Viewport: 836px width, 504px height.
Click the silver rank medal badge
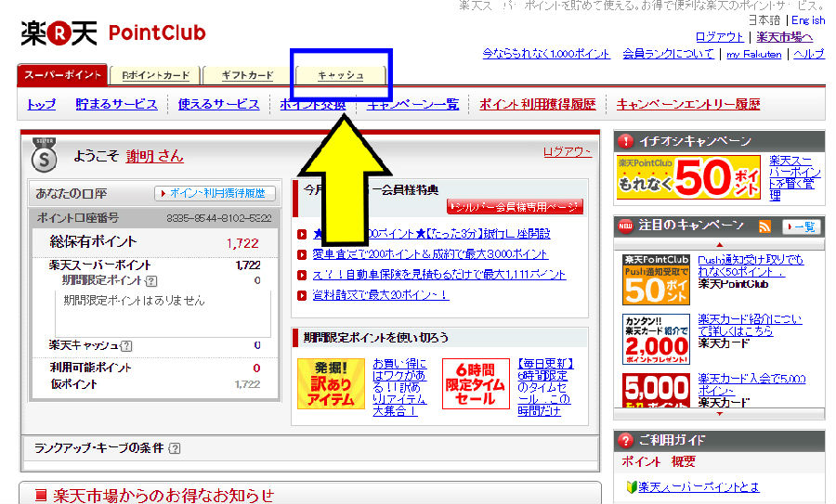45,155
